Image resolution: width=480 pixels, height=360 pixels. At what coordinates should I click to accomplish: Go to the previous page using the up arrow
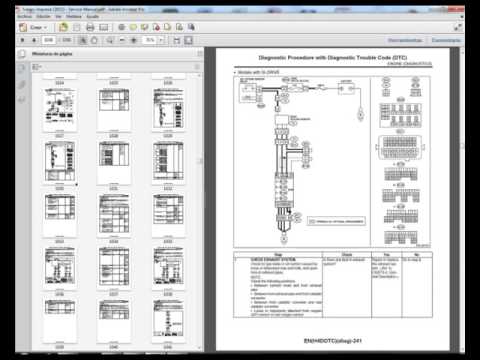(22, 40)
